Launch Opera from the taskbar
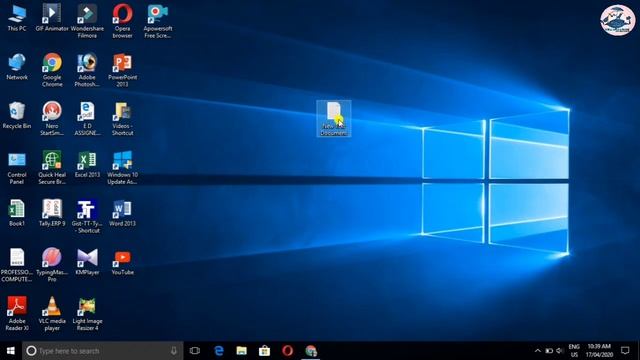This screenshot has height=360, width=640. tap(287, 351)
